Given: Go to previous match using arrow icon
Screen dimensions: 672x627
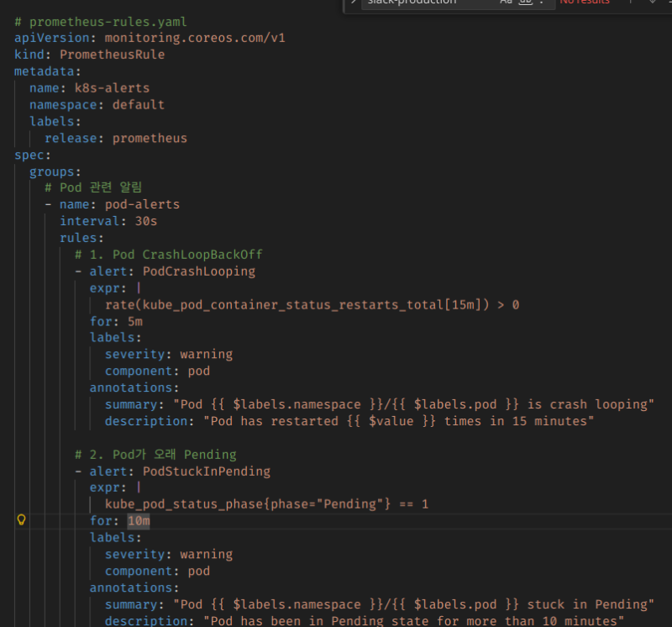Looking at the screenshot, I should click(631, 3).
